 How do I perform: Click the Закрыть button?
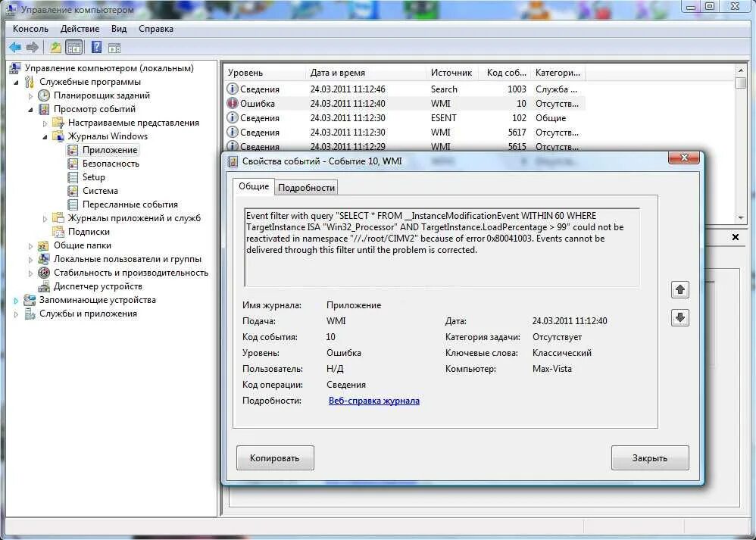coord(649,458)
